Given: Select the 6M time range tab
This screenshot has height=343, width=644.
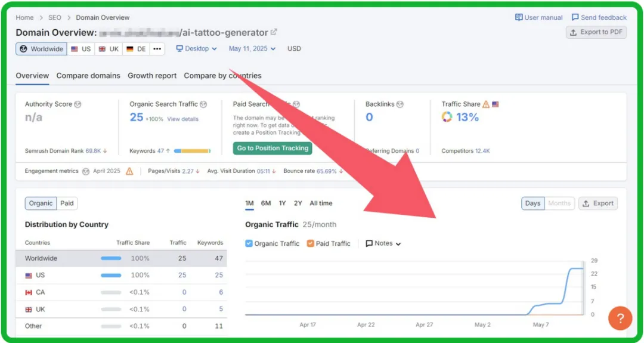Looking at the screenshot, I should coord(266,203).
